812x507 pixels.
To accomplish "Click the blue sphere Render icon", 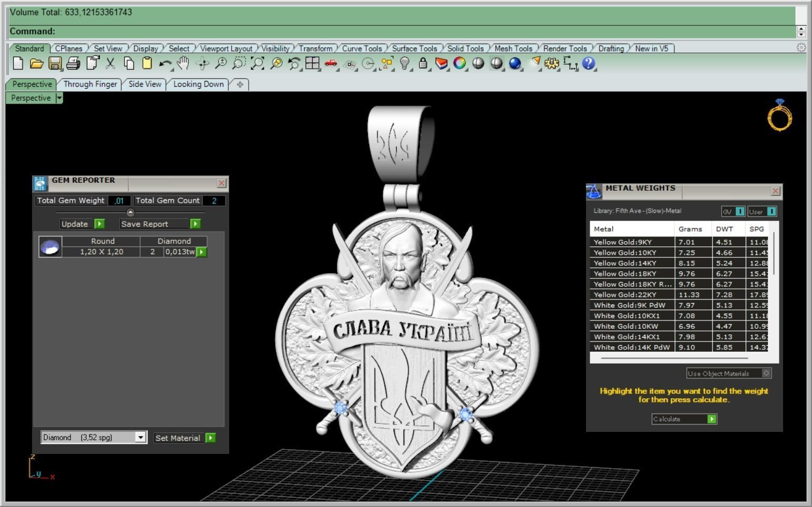I will (515, 64).
